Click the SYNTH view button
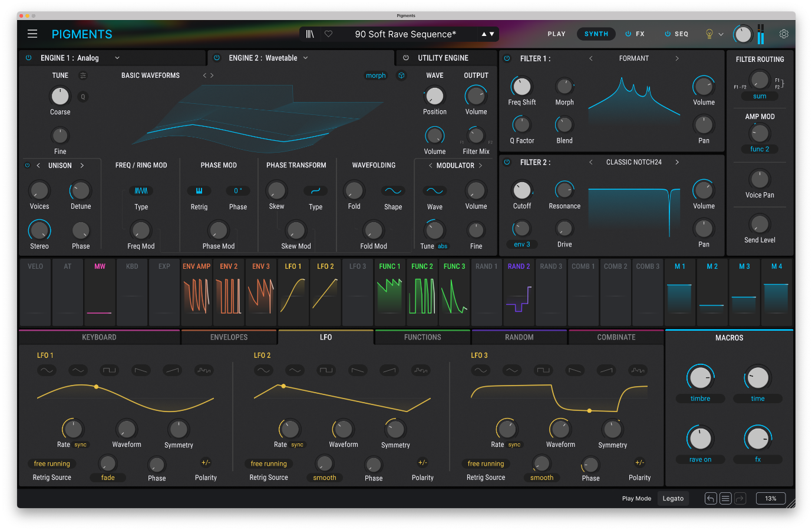Screen dimensions: 812x530 pos(596,34)
